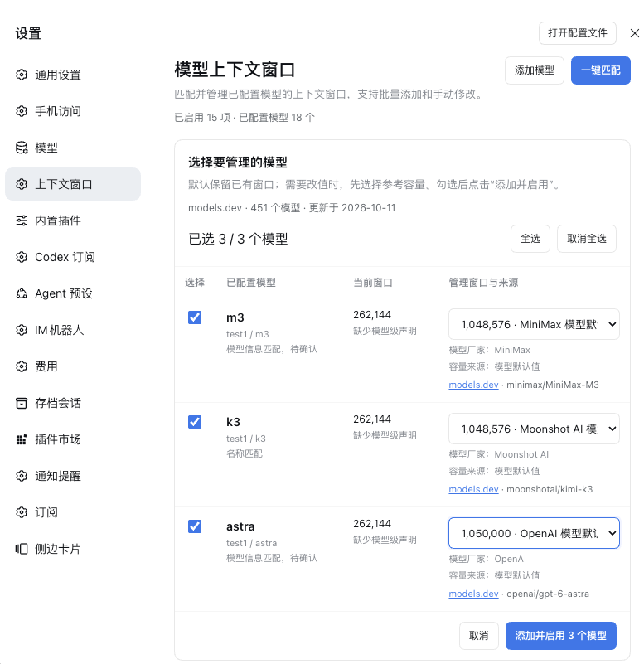This screenshot has width=644, height=664.
Task: Click the gear icon beside 订阅
Action: click(22, 512)
